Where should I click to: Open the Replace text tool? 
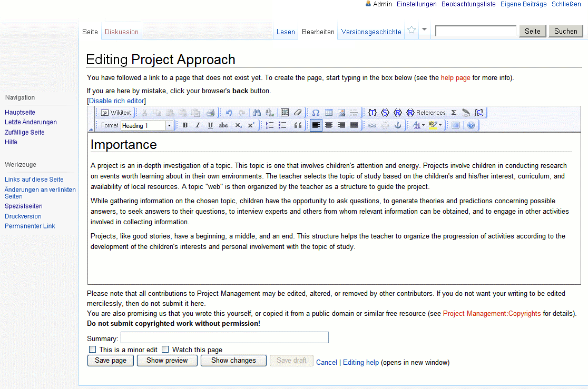270,113
